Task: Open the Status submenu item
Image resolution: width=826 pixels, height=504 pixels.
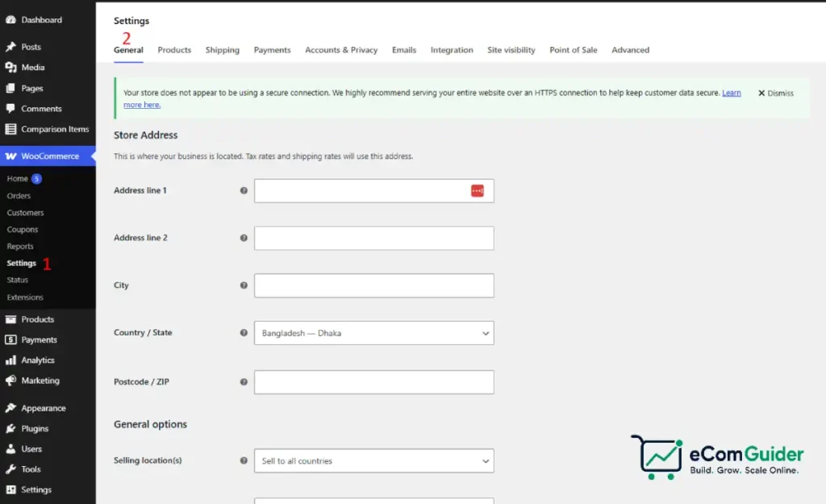Action: coord(18,280)
